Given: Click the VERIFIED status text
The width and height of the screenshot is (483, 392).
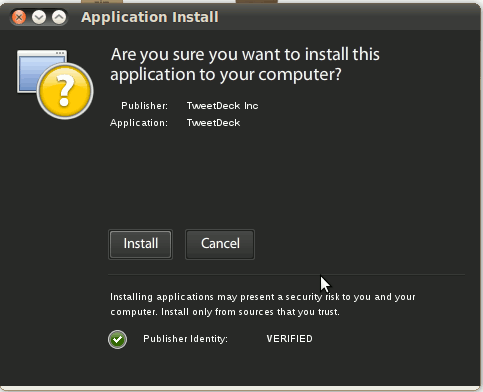Looking at the screenshot, I should [x=289, y=339].
